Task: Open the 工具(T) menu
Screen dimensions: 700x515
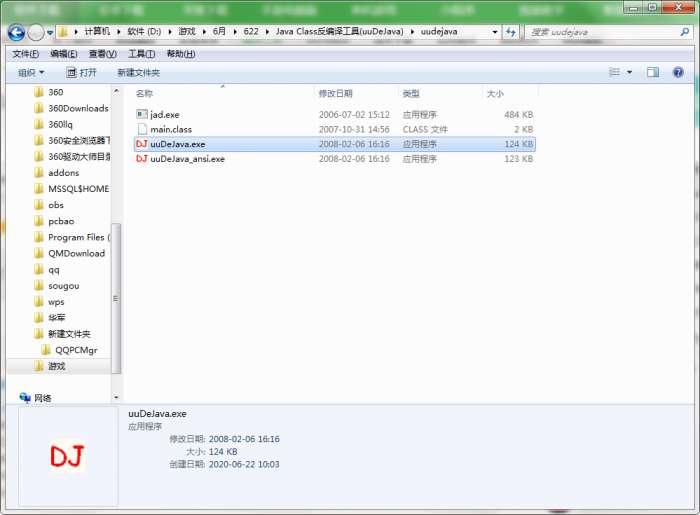Action: [x=142, y=54]
